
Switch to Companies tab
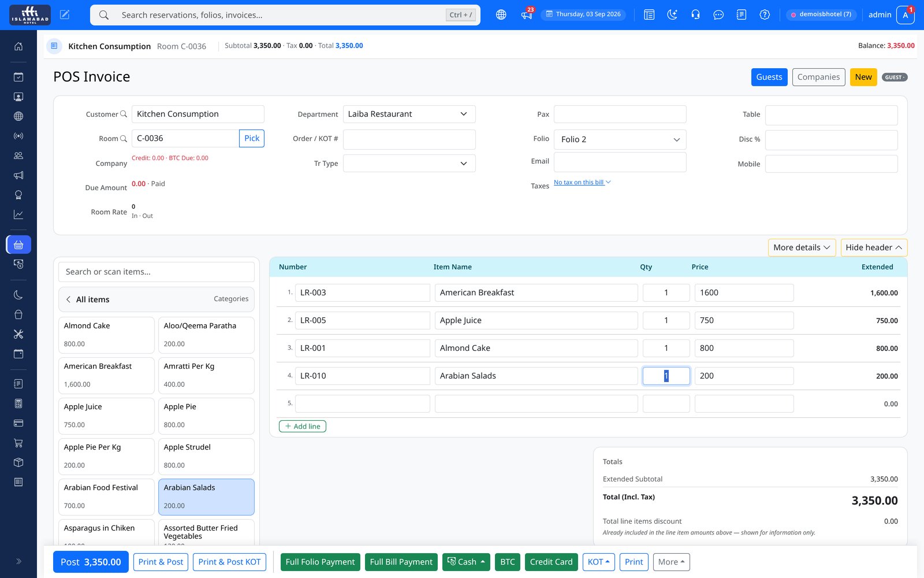(818, 77)
